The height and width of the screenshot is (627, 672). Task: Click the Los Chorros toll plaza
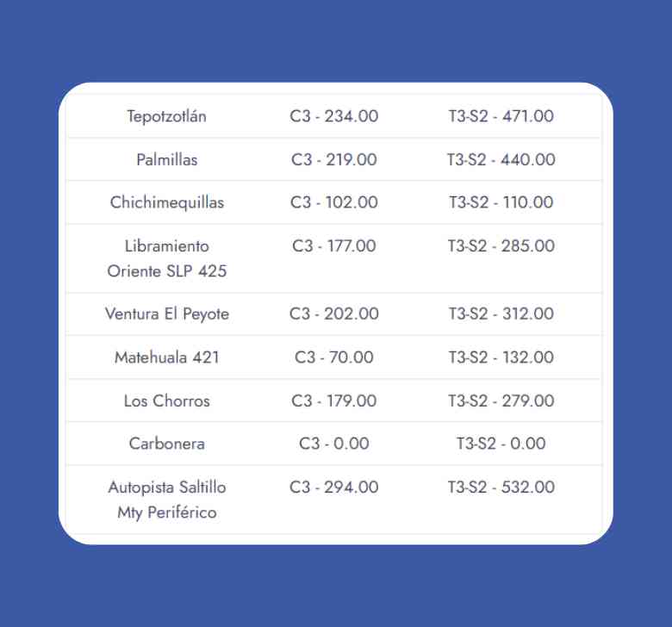tap(166, 400)
